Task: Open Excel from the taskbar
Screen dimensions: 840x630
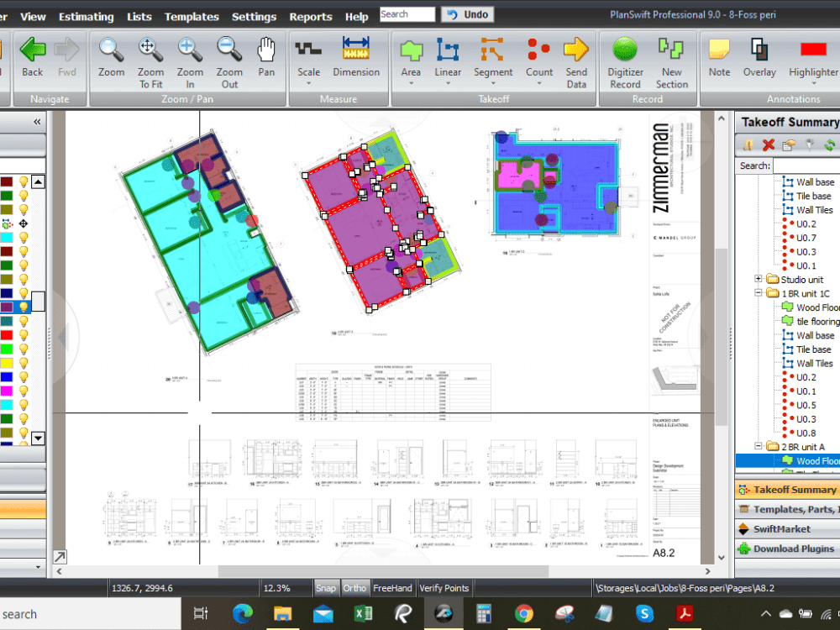Action: pos(363,613)
